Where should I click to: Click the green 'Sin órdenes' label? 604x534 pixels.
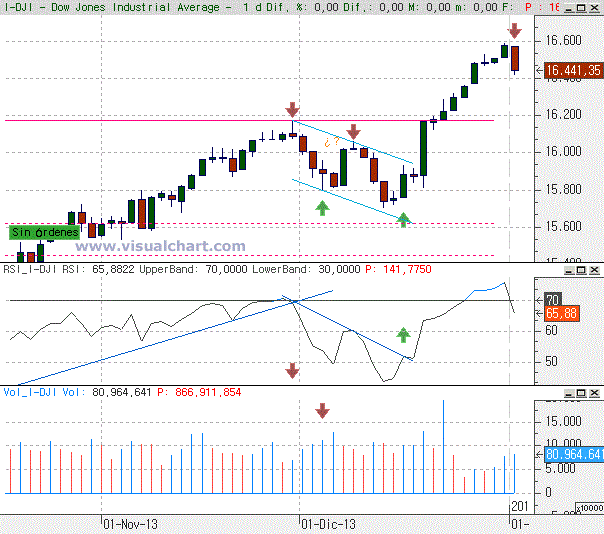45,232
